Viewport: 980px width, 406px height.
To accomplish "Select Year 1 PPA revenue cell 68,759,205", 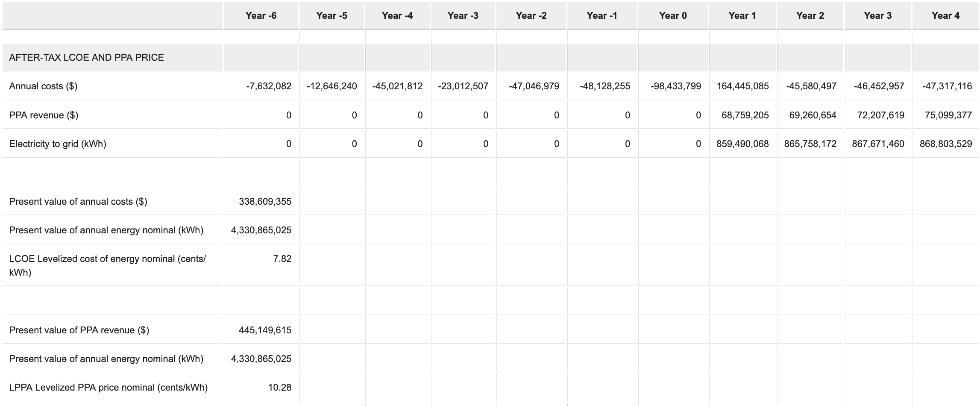I will point(745,115).
